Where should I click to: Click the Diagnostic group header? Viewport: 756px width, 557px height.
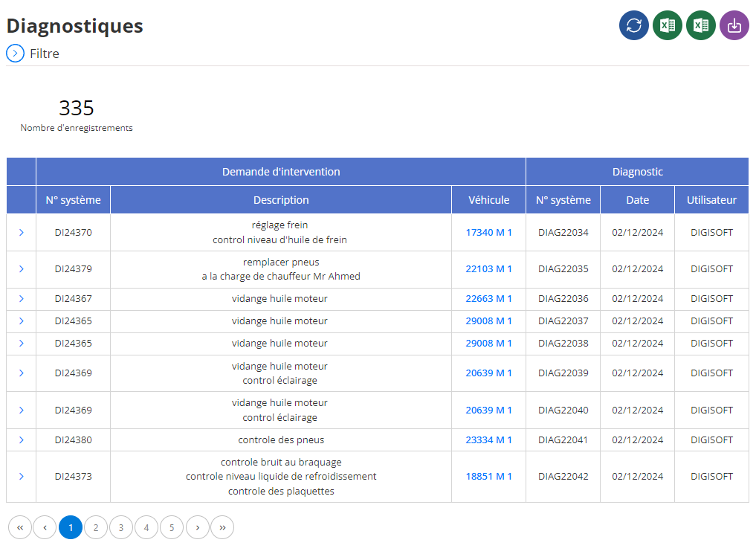[x=637, y=172]
